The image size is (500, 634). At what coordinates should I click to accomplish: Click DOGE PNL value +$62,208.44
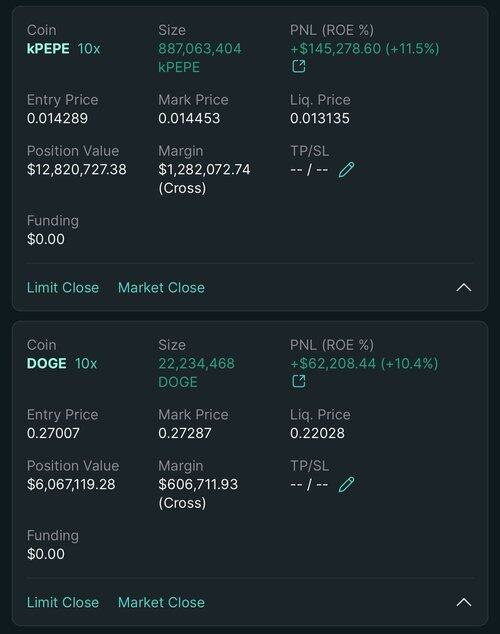[333, 363]
